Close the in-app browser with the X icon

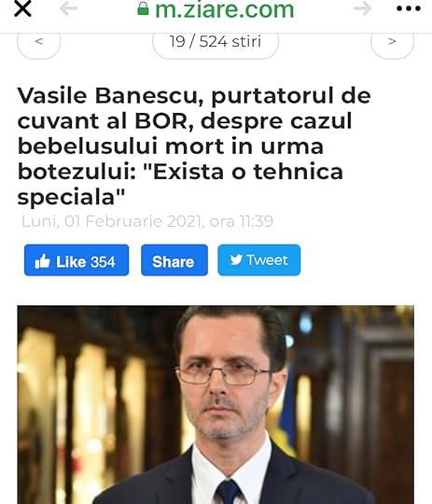point(22,8)
